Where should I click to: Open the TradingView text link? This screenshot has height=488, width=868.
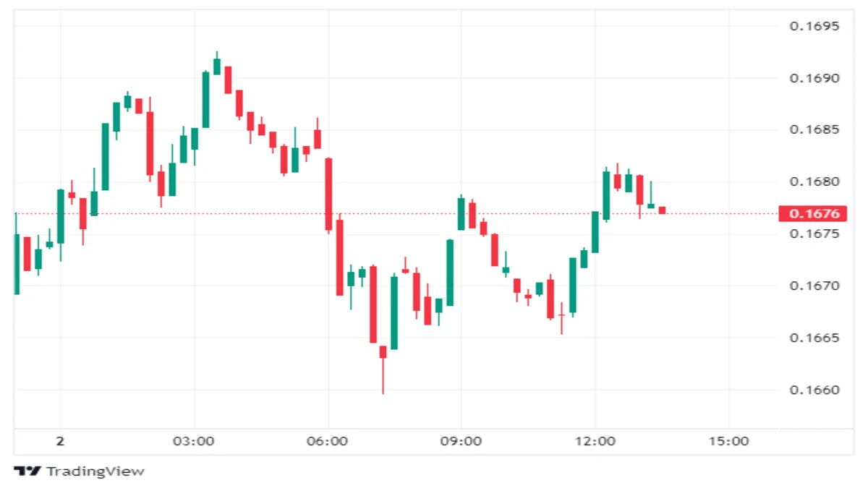click(95, 471)
